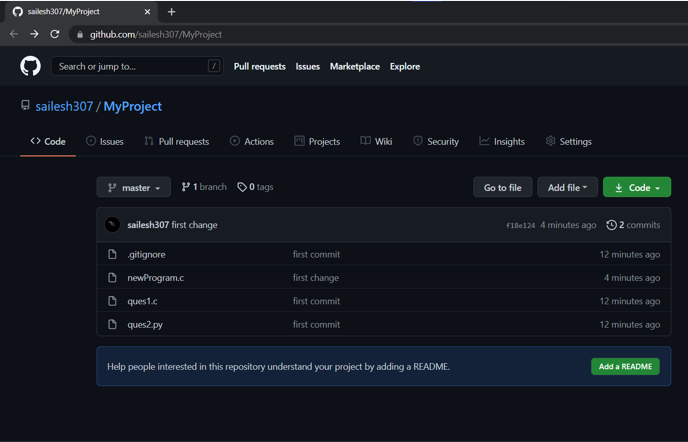Open the 'first change' latest commit message

pyautogui.click(x=194, y=225)
